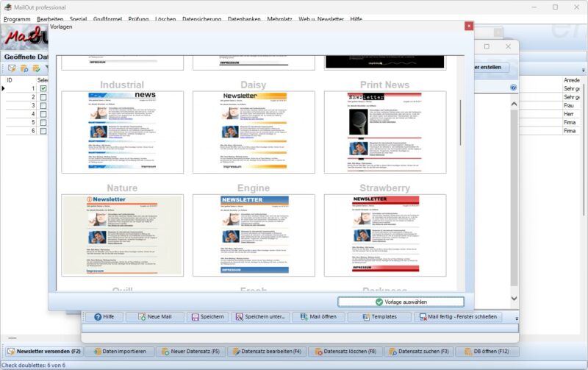The height and width of the screenshot is (370, 588).
Task: Click the Speichern unter.. button
Action: [260, 317]
